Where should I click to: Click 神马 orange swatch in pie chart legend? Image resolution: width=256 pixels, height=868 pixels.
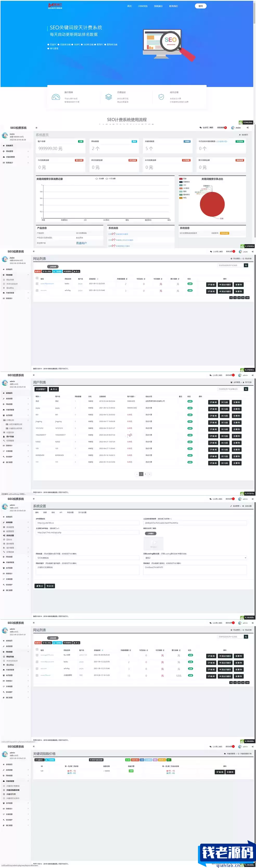[181, 198]
